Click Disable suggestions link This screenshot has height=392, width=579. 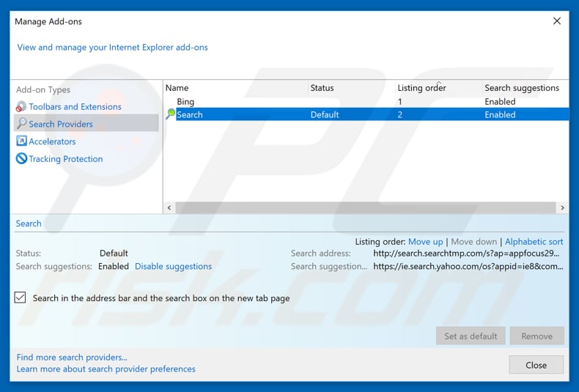[173, 267]
